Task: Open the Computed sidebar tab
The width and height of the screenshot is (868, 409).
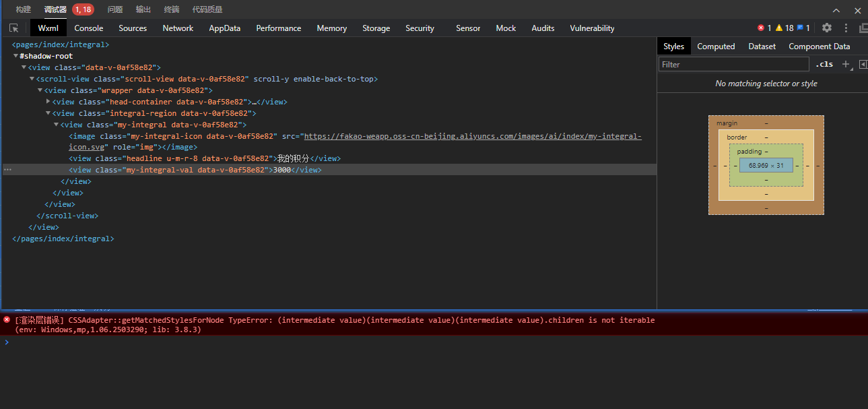Action: click(x=716, y=46)
